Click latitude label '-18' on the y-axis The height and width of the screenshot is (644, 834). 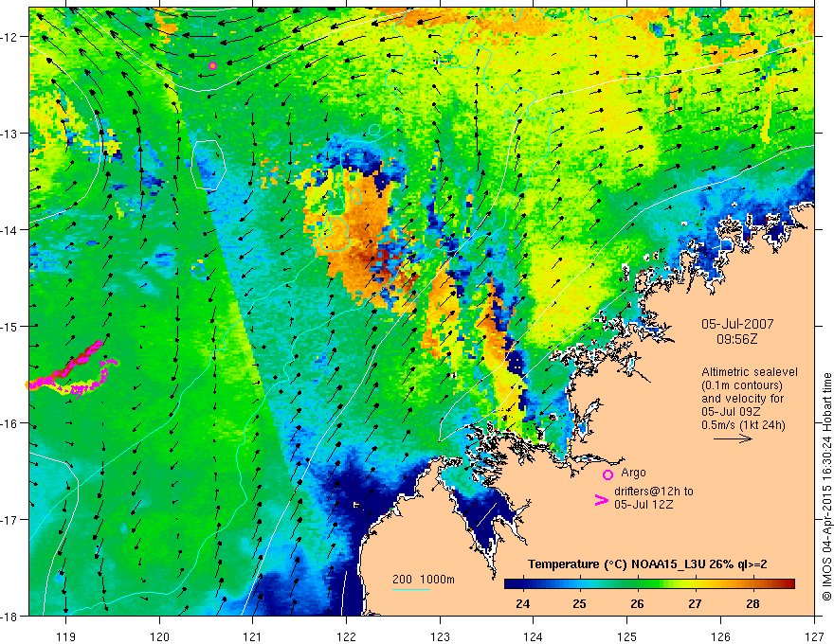click(x=9, y=616)
